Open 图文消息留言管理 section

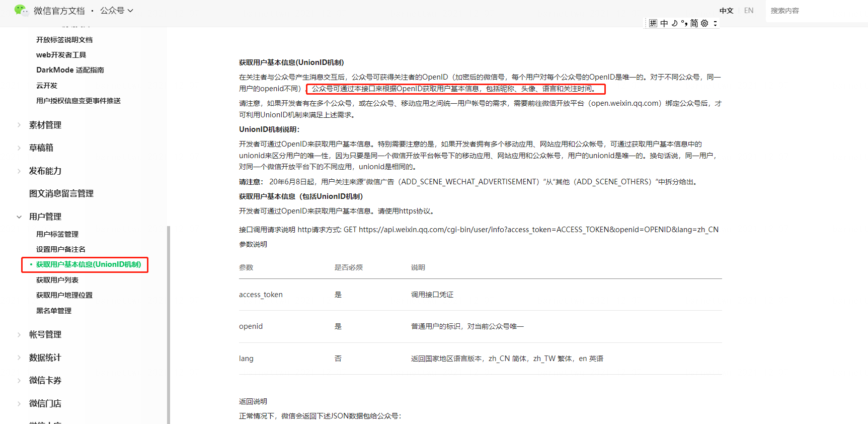pyautogui.click(x=61, y=193)
